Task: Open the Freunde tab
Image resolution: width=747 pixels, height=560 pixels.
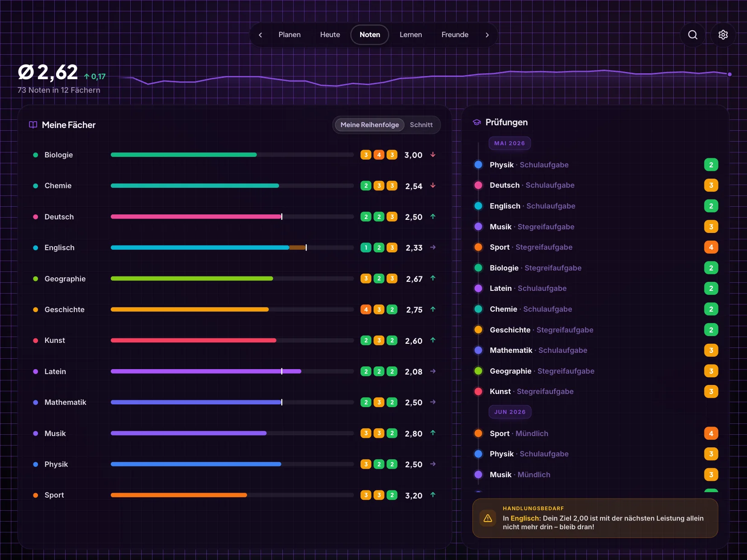Action: (x=455, y=35)
